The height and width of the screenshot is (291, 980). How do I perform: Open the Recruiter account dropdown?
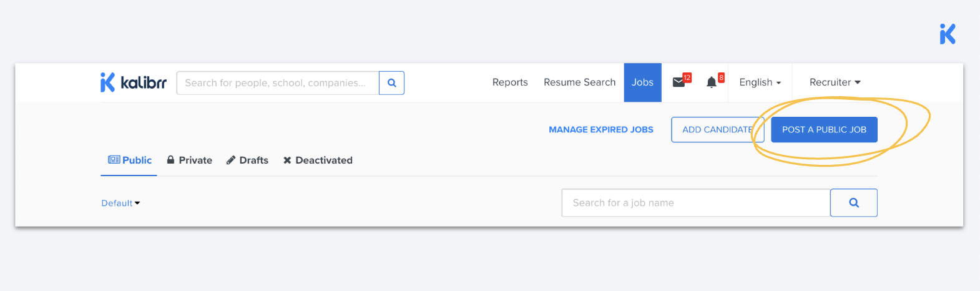(835, 82)
